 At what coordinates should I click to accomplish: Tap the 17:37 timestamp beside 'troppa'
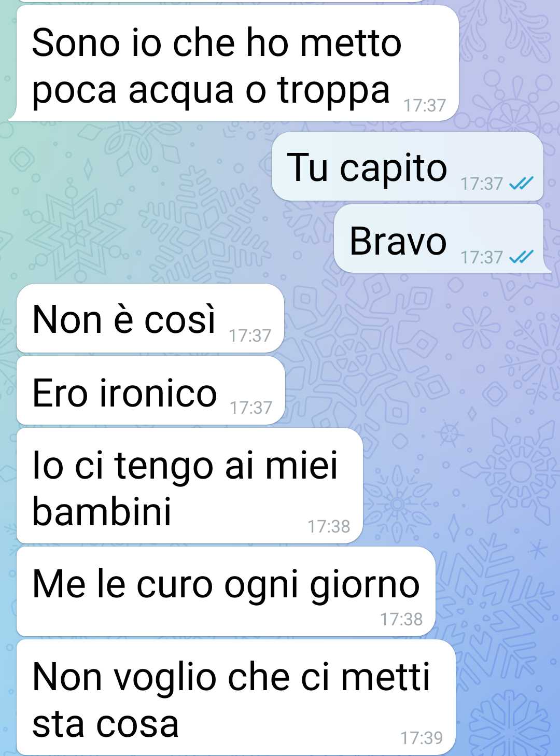tap(425, 106)
